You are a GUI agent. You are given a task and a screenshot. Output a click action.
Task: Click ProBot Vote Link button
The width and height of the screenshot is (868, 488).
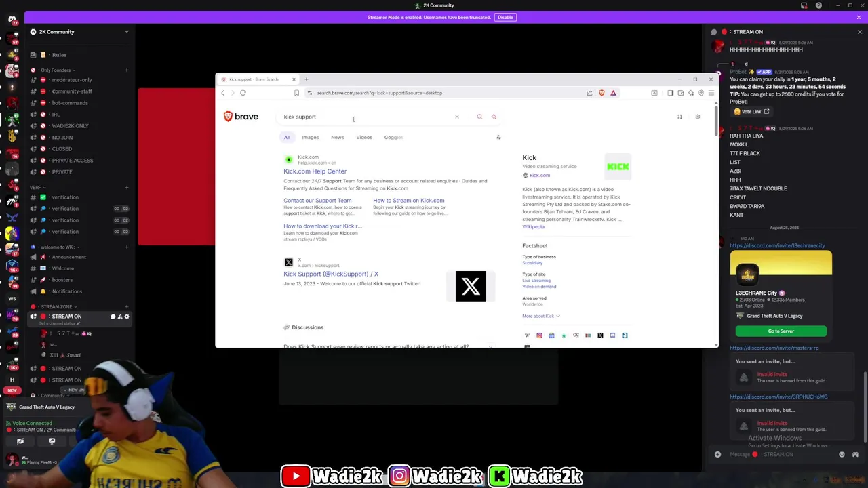751,112
